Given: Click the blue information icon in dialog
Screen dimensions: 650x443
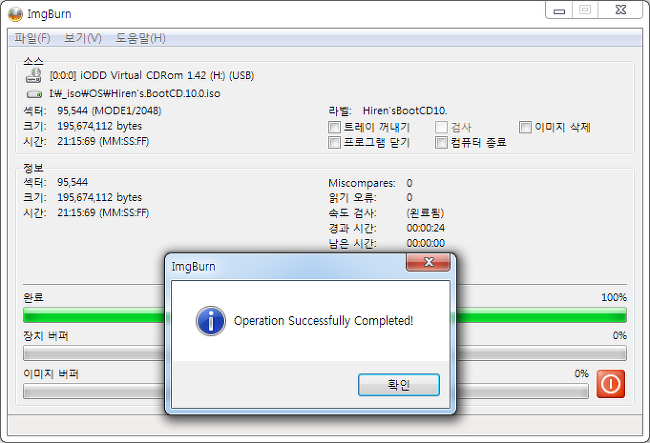Looking at the screenshot, I should pos(211,321).
